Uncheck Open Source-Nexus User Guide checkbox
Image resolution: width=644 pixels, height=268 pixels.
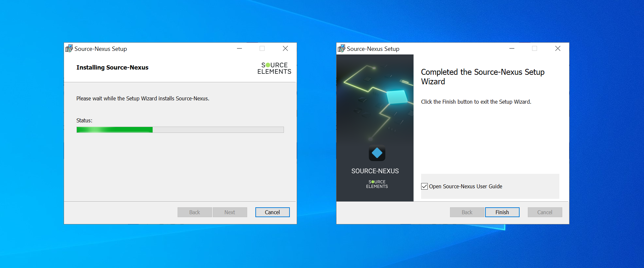click(424, 186)
